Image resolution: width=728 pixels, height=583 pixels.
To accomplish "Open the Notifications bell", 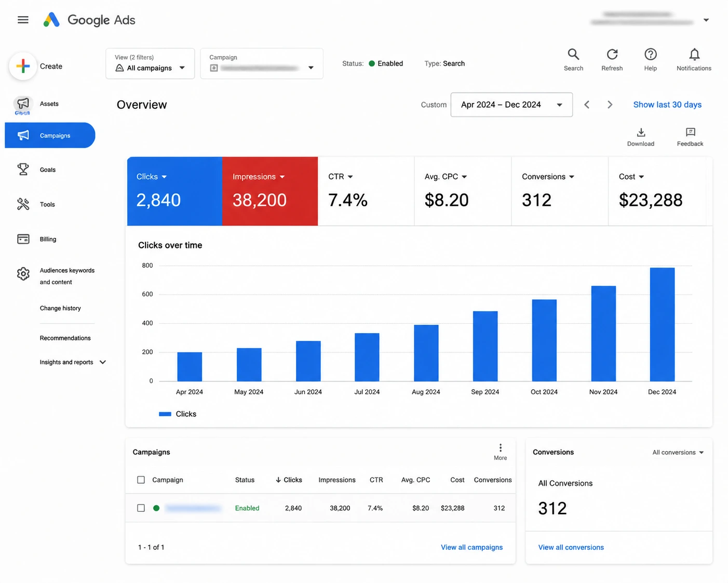I will coord(694,60).
